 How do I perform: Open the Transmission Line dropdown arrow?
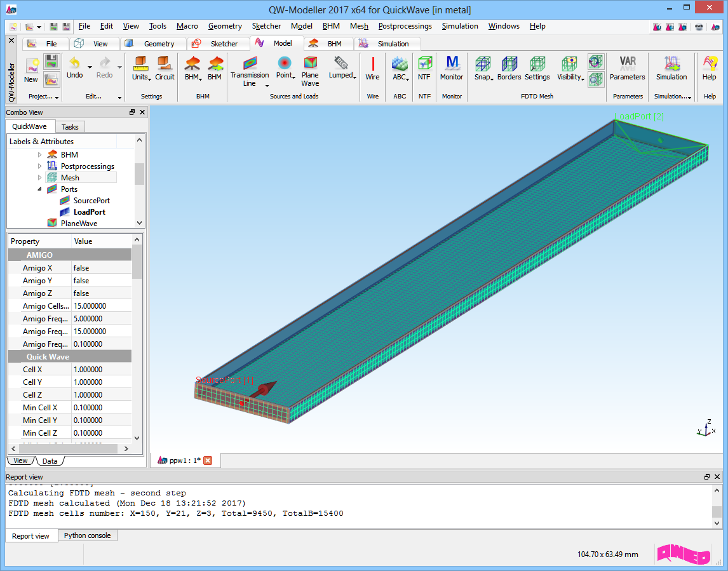[x=267, y=85]
